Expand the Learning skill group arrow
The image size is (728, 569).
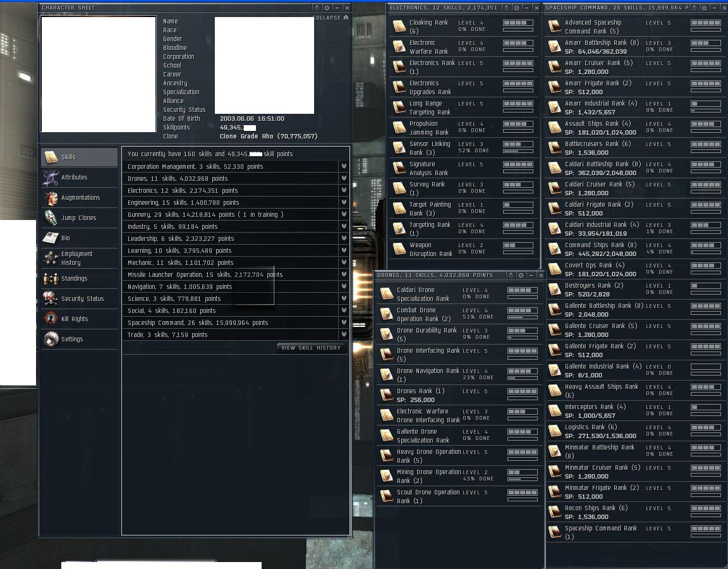[344, 250]
